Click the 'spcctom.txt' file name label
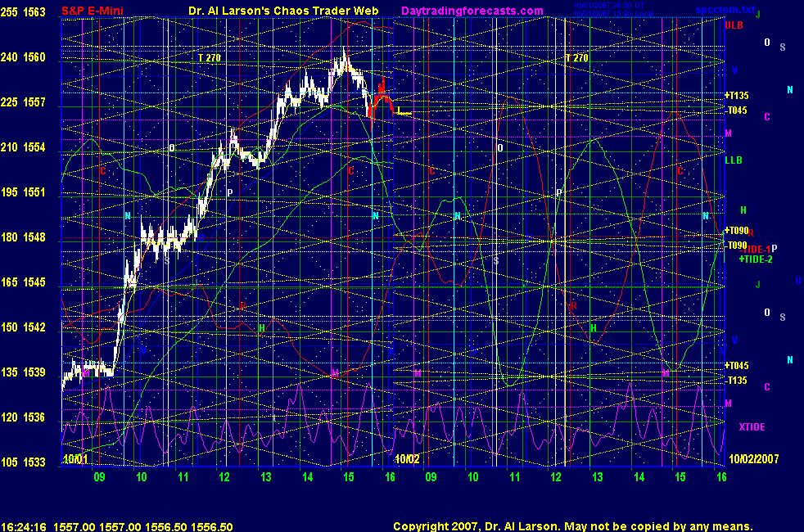 (725, 9)
